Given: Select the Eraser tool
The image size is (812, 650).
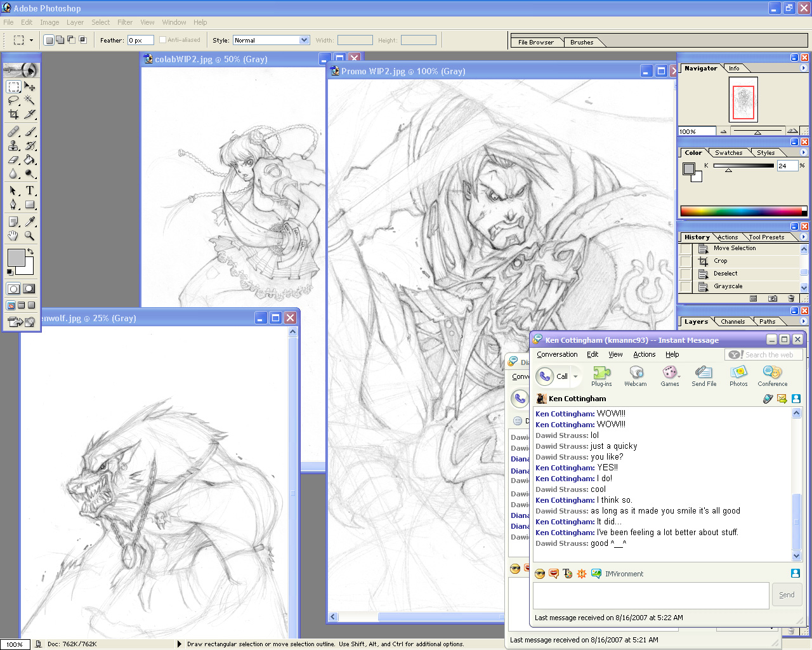Looking at the screenshot, I should [x=13, y=159].
